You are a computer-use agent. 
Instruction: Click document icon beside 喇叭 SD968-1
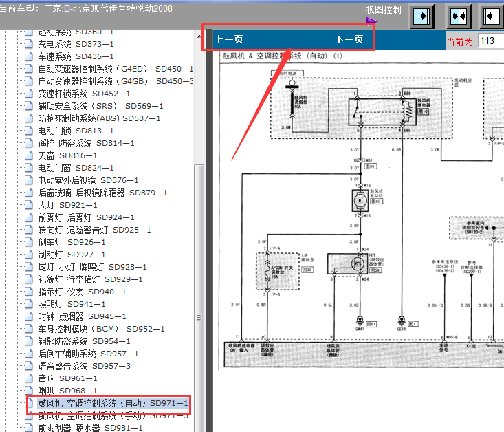[x=29, y=391]
